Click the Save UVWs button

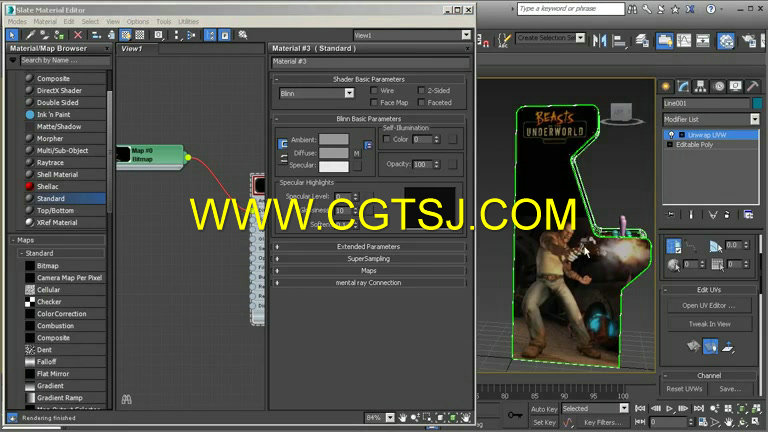point(730,389)
